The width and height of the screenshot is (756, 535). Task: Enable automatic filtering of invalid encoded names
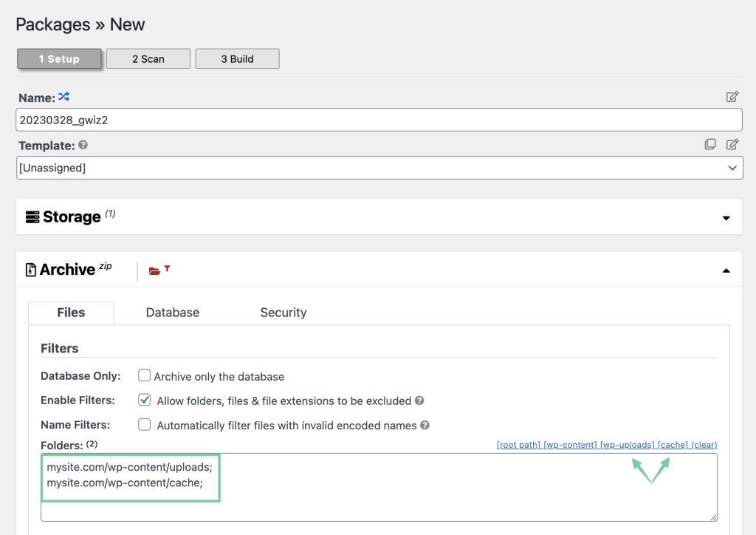[145, 424]
